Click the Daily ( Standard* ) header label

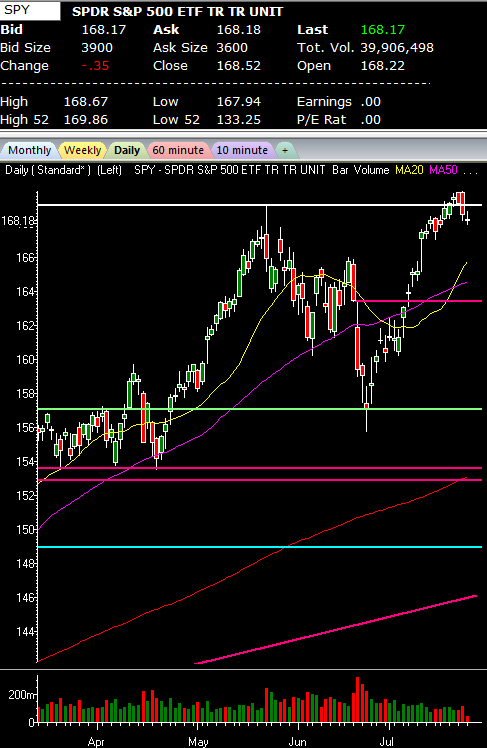coord(48,170)
